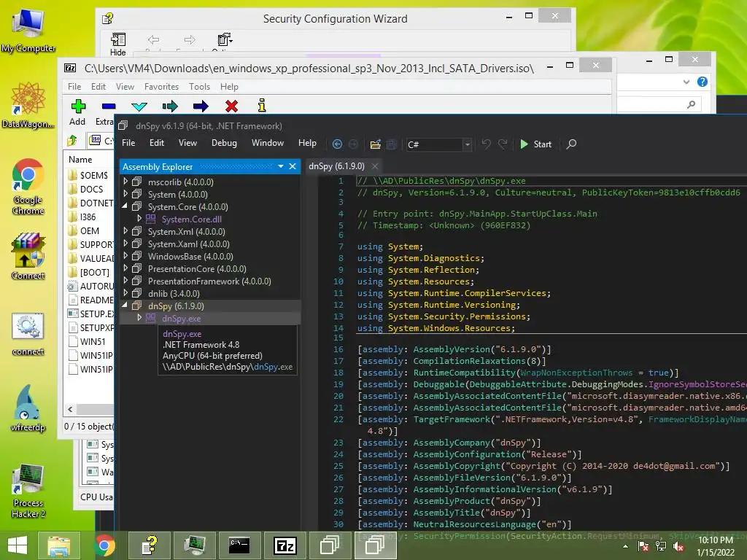Click dnSpy Redo icon
This screenshot has width=747, height=560.
tap(503, 144)
